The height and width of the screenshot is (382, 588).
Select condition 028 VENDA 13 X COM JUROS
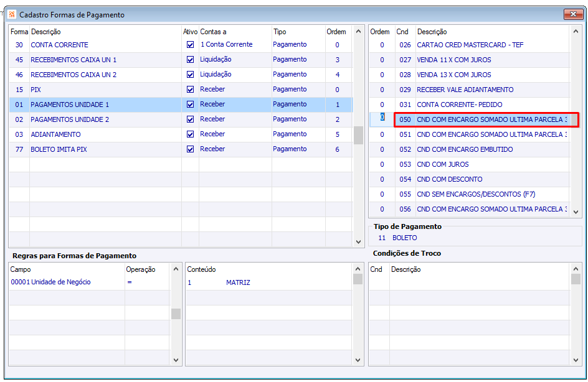click(x=470, y=75)
